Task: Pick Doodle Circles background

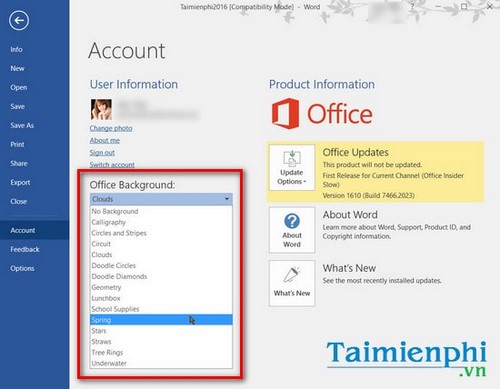Action: tap(161, 266)
